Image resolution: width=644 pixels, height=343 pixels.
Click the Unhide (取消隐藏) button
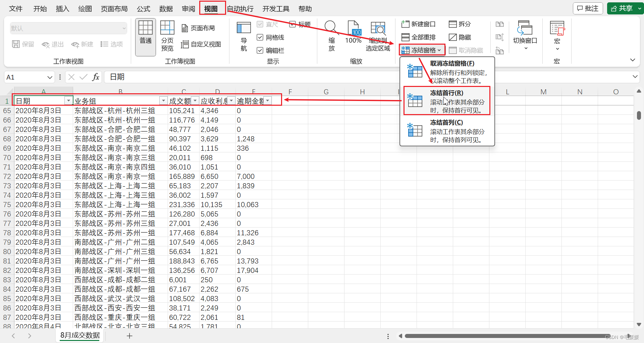pyautogui.click(x=466, y=50)
